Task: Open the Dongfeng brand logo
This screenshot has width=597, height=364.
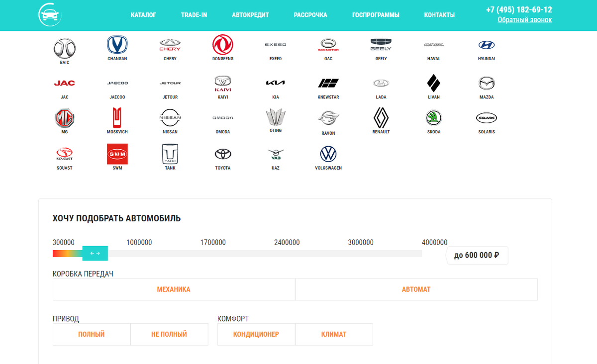Action: (x=223, y=45)
